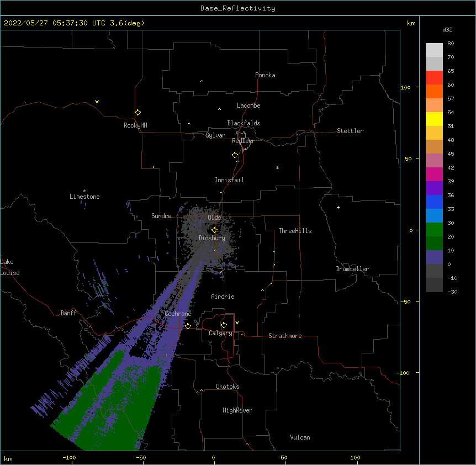
Task: Click the yellow diamond marker below RedDeer
Action: 235,155
